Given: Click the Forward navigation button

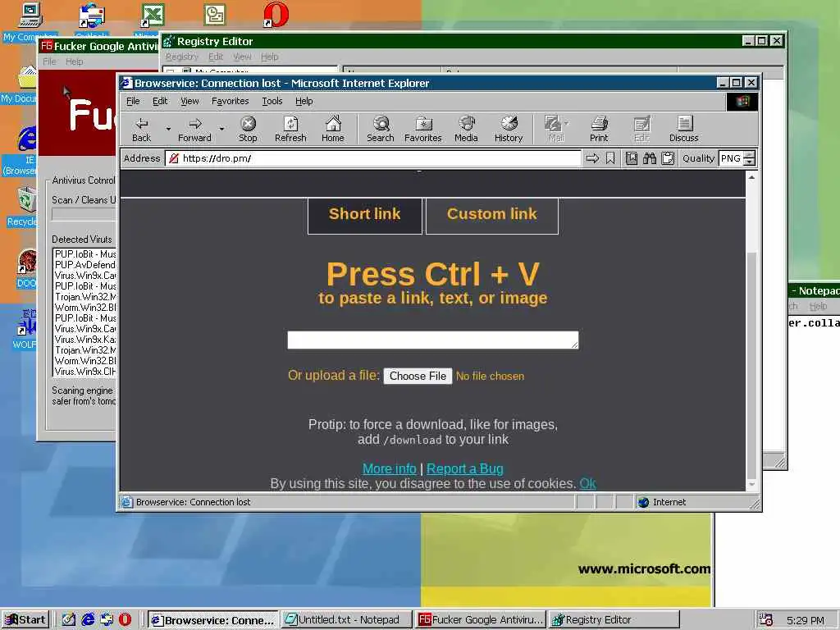Looking at the screenshot, I should click(x=194, y=130).
